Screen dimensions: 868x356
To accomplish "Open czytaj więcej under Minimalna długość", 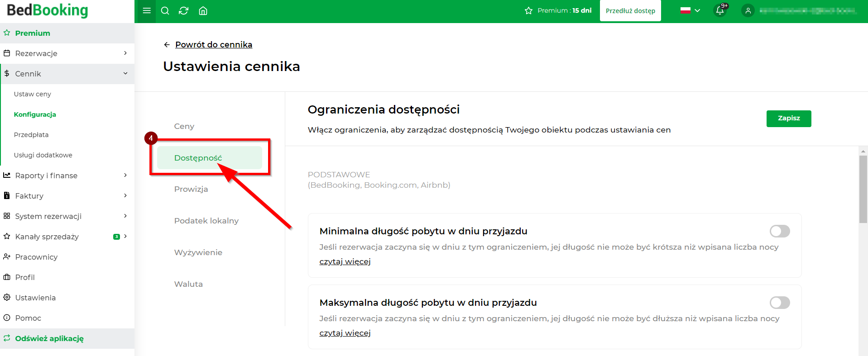I will click(345, 261).
